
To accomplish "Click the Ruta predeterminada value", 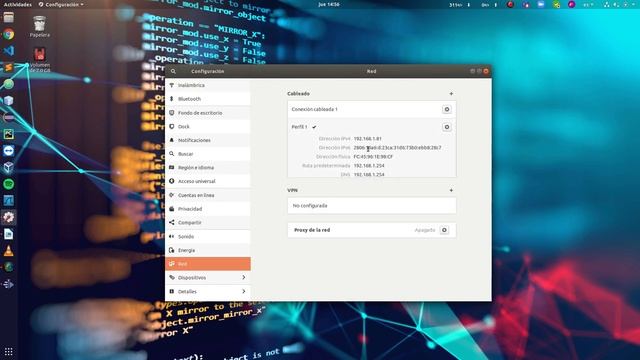I will [369, 166].
